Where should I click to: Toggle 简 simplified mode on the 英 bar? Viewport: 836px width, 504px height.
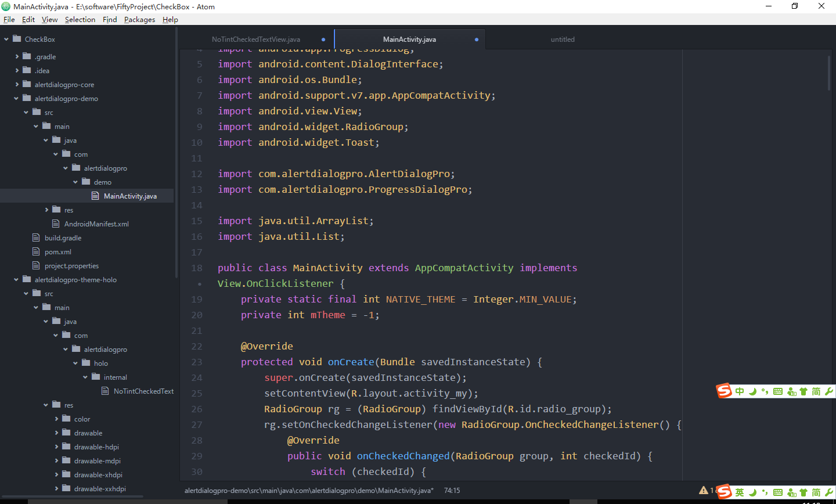tap(816, 492)
